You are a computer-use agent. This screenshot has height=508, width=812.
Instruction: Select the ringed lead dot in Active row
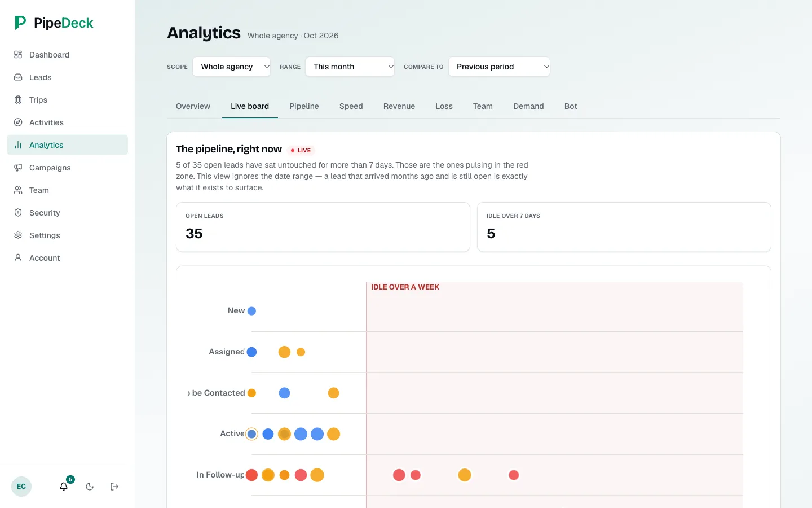pos(252,434)
